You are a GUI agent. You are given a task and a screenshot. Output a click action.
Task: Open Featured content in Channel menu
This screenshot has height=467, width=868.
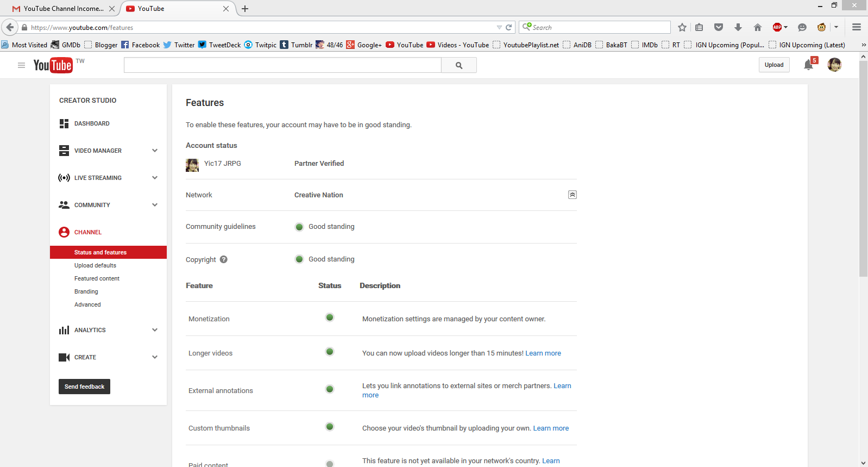(x=97, y=278)
